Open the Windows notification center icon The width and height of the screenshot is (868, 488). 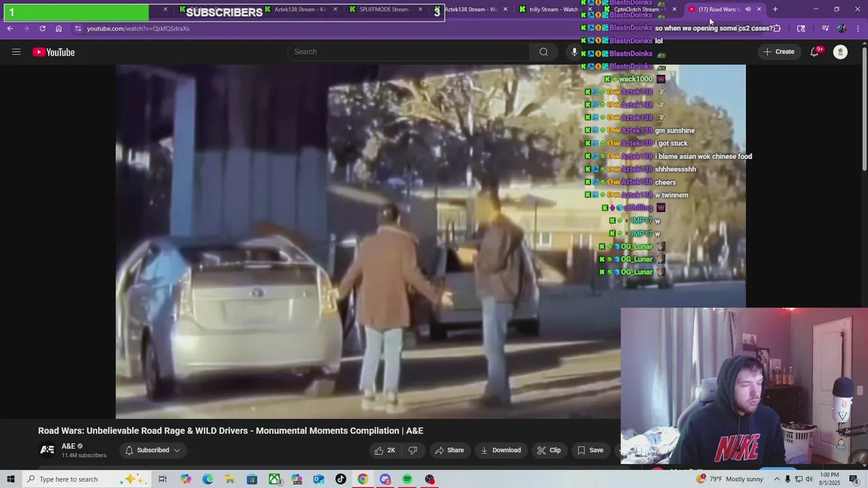(854, 479)
